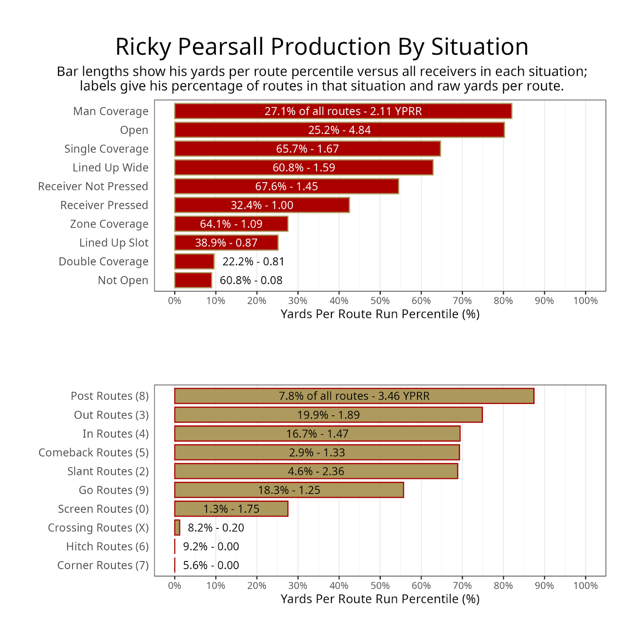Image resolution: width=644 pixels, height=644 pixels.
Task: Click the Crossing Routes (X) label
Action: [x=98, y=528]
